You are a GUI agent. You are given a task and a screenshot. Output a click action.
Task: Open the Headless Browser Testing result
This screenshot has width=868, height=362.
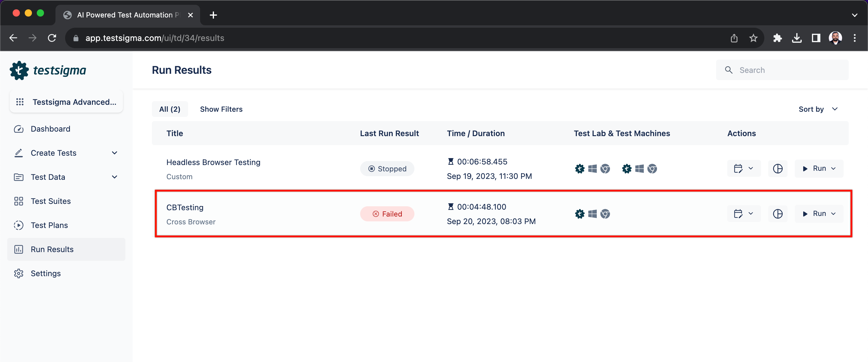(x=213, y=162)
